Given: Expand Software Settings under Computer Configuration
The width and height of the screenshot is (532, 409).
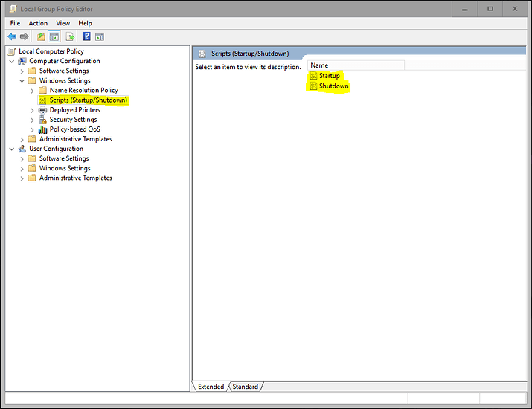Looking at the screenshot, I should pos(22,71).
